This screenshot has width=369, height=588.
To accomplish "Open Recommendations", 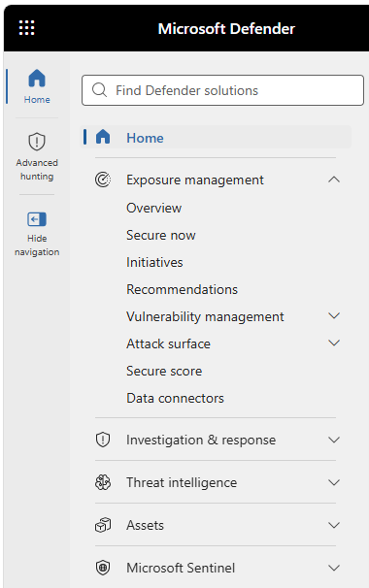I will (x=182, y=289).
